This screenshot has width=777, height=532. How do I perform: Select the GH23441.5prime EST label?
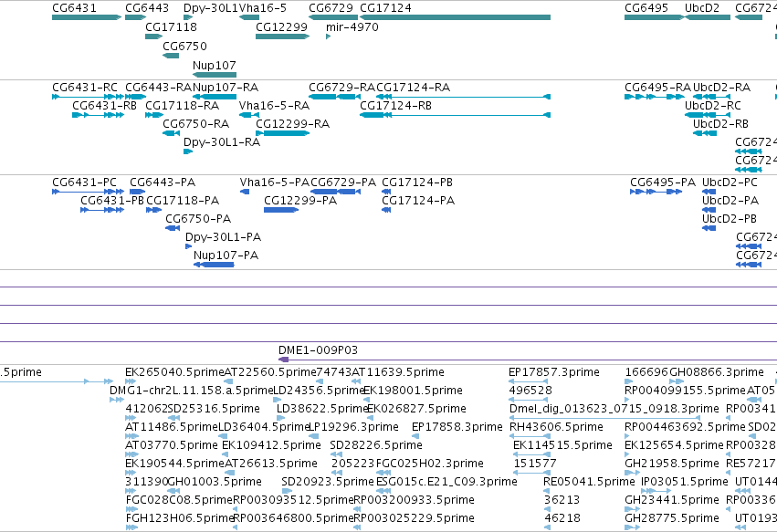click(x=672, y=500)
